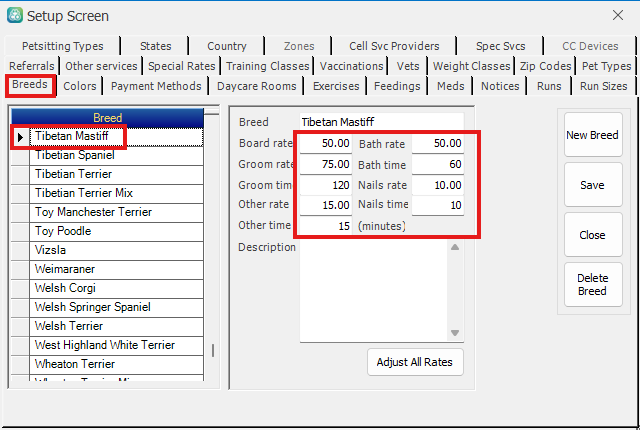Go to the Weight Classes tab

point(471,66)
